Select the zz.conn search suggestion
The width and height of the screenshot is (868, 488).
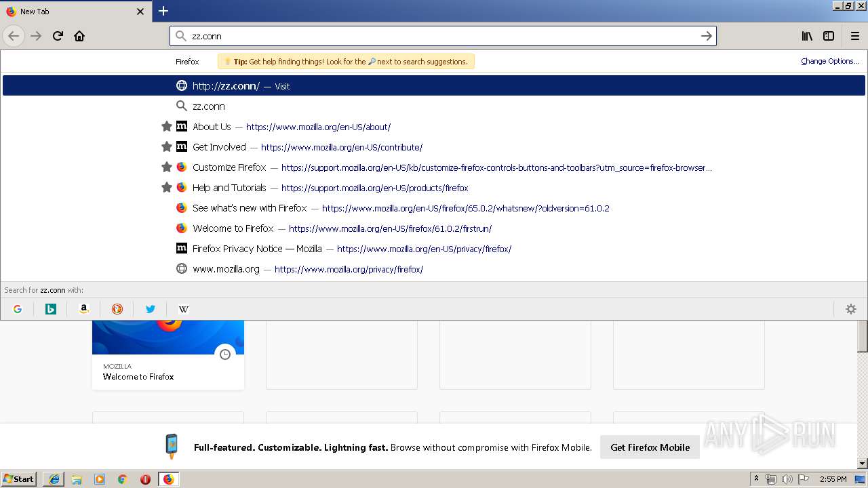click(x=434, y=106)
